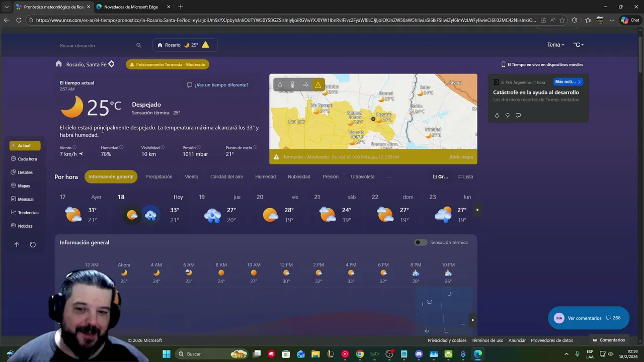644x362 pixels.
Task: Click the Comentarios feedback button
Action: click(608, 340)
